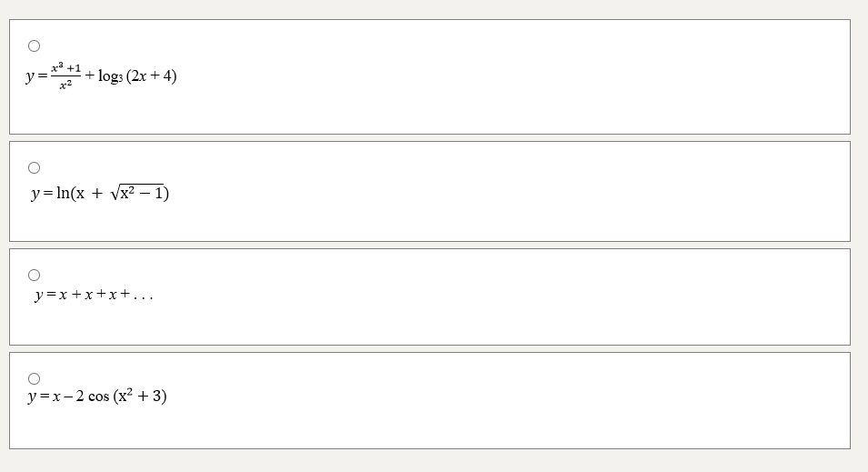The width and height of the screenshot is (868, 472).
Task: Click the formula text y = x − 2 cos (x² + 3)
Action: coord(97,397)
